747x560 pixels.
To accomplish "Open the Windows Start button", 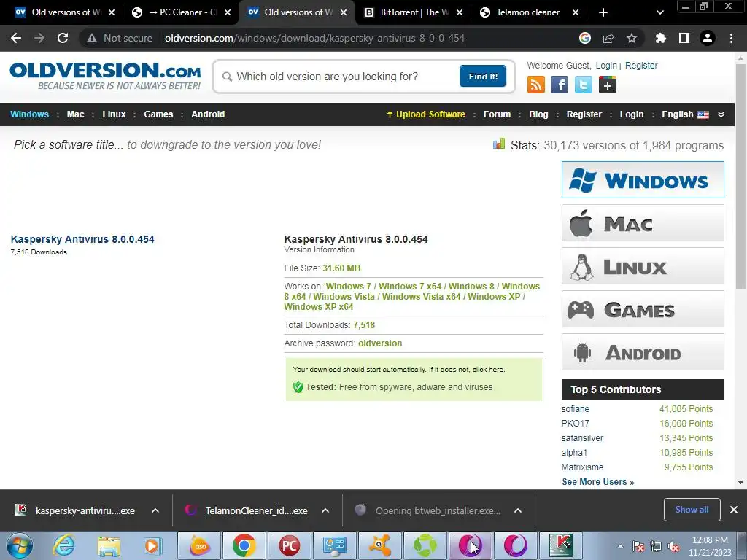I will pos(19,545).
